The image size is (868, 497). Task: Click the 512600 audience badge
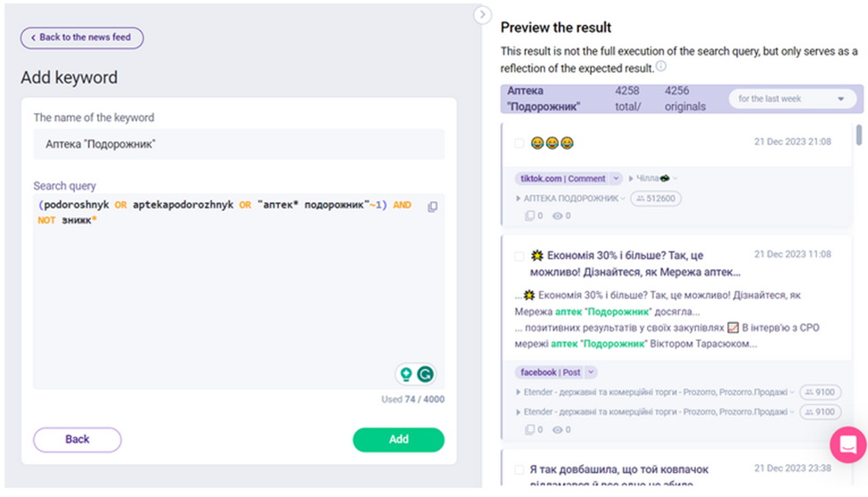point(656,199)
